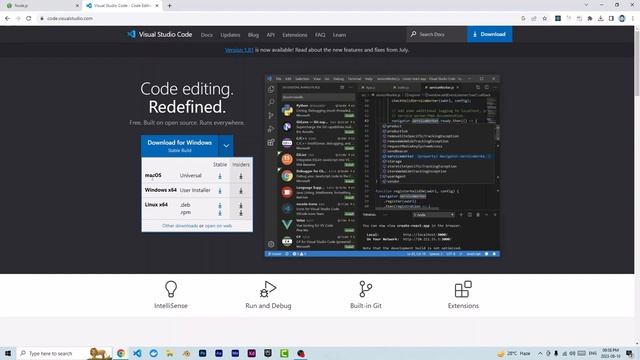640x360 pixels.
Task: Click the Run and Debug label
Action: tap(268, 306)
